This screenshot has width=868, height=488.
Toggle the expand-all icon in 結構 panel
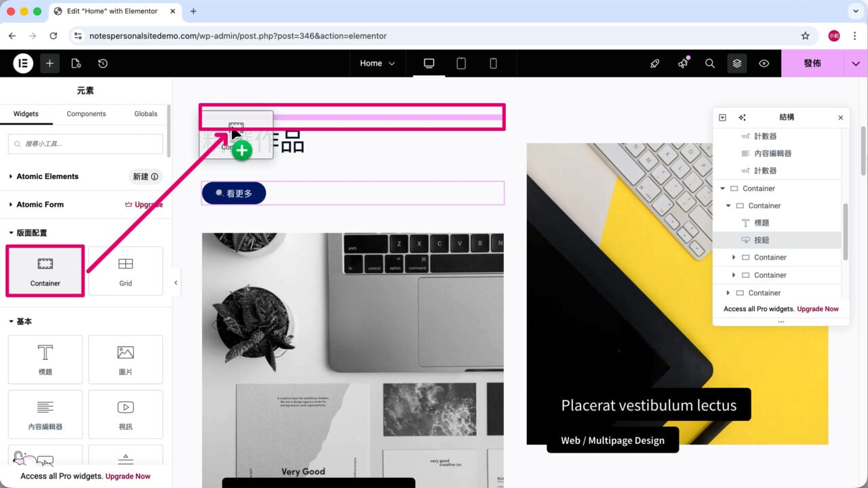click(722, 117)
